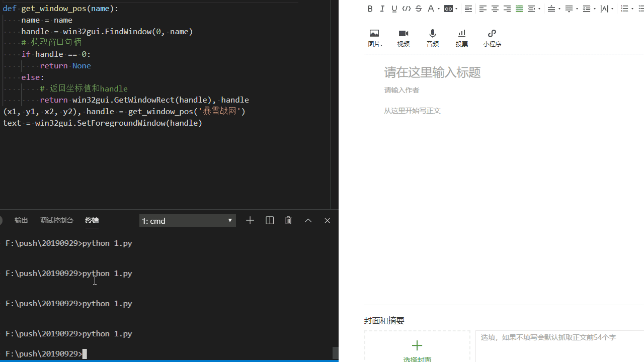Screen dimensions: 644x362
Task: Insert an 音频 audio clip
Action: (x=432, y=38)
